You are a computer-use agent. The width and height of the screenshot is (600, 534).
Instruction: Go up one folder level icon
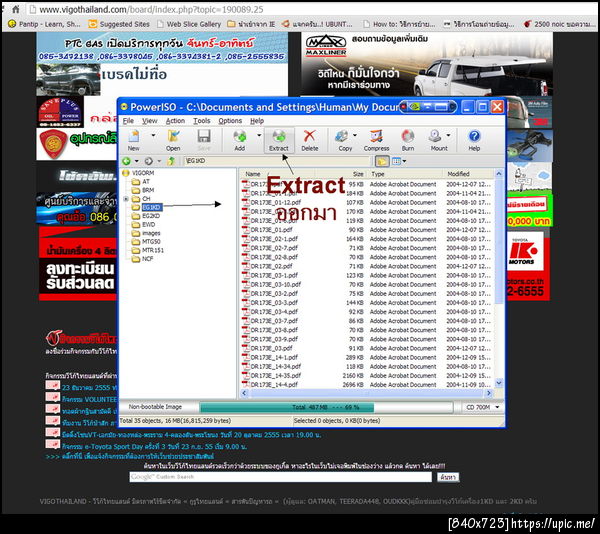coord(171,161)
